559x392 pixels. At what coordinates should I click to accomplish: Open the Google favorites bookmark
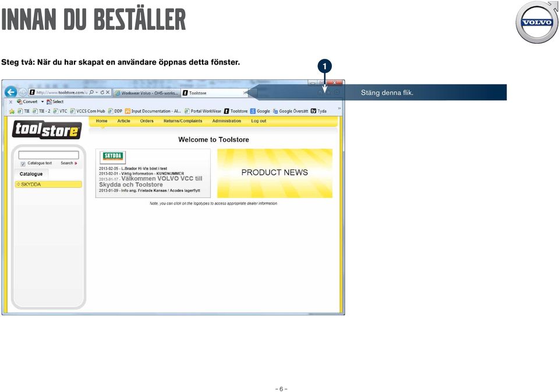click(260, 111)
